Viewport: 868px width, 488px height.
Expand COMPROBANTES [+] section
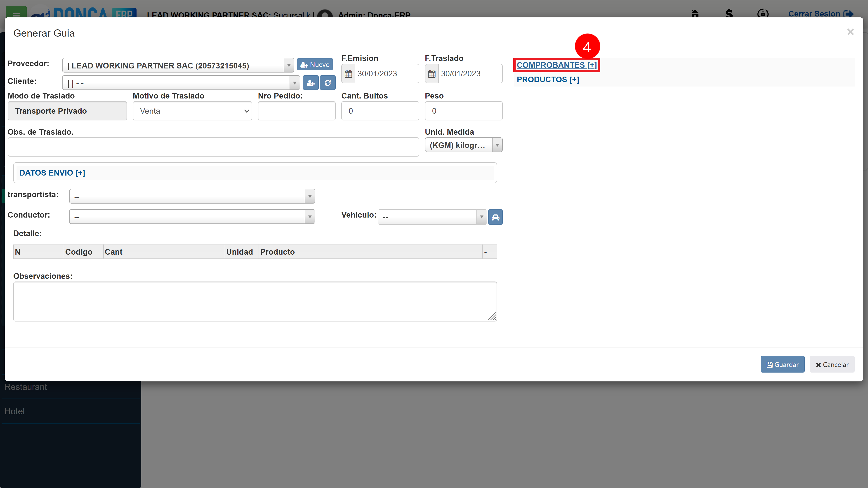pyautogui.click(x=557, y=65)
